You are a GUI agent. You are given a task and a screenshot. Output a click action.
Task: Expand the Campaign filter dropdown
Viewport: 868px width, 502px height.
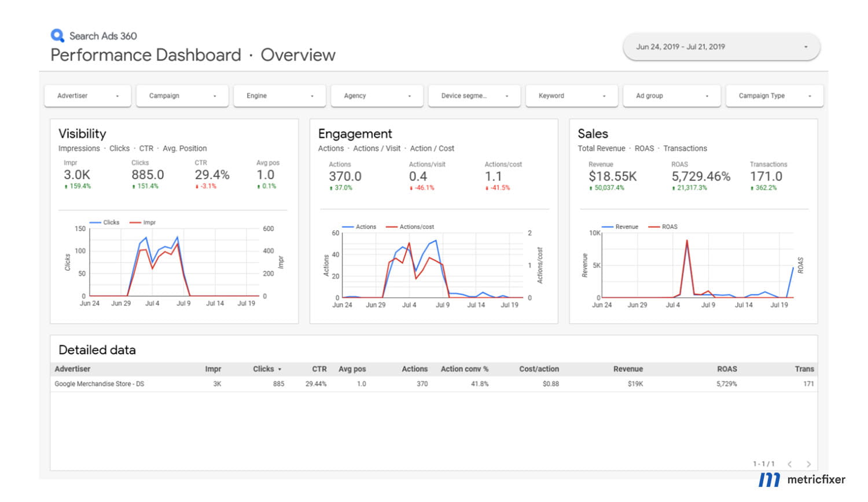[x=182, y=96]
